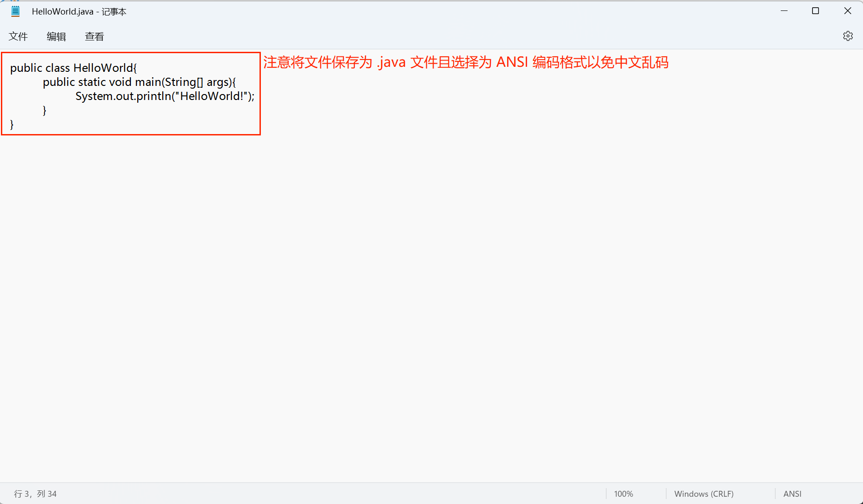Click the 100% zoom level in status bar

[x=624, y=494]
